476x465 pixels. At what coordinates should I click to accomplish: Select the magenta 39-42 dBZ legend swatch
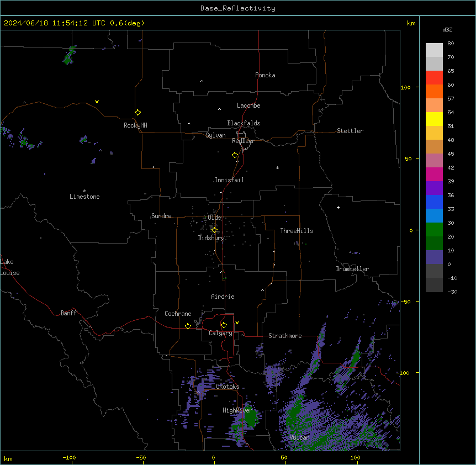click(434, 174)
